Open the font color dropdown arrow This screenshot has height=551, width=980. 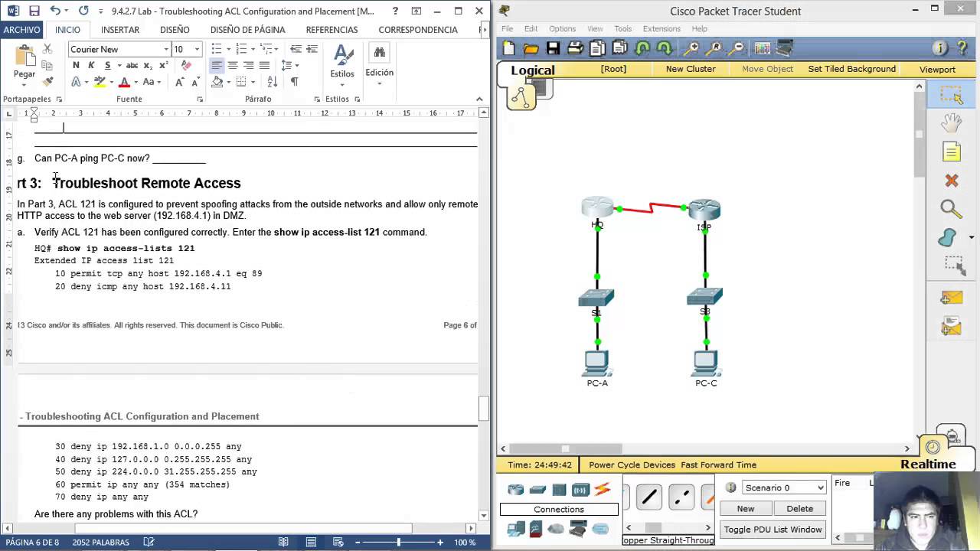click(135, 82)
